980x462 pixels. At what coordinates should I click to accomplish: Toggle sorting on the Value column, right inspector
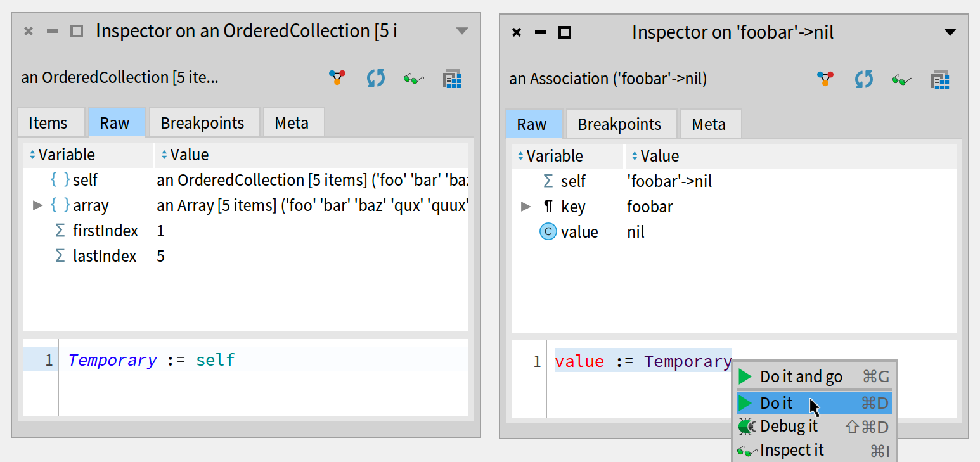(x=633, y=156)
